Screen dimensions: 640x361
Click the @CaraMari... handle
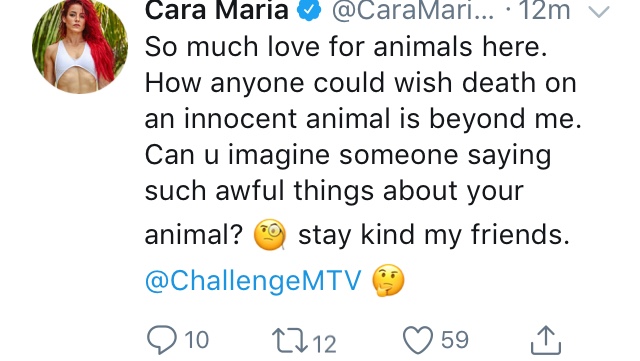point(413,11)
